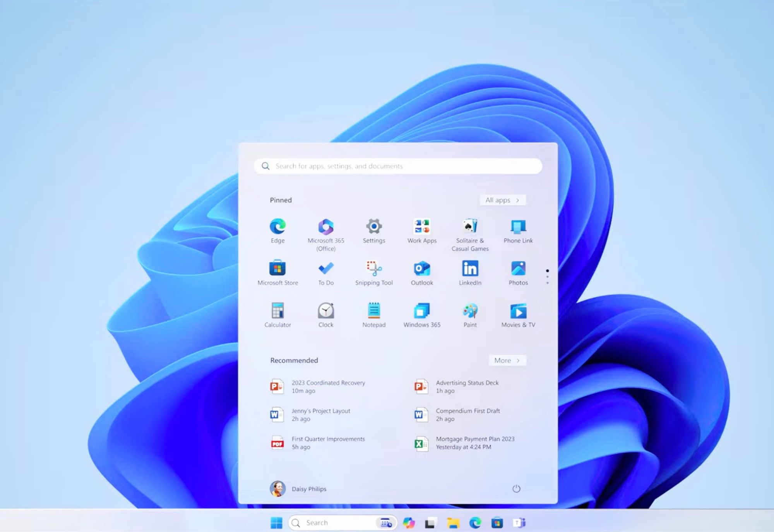Expand the All apps list

(502, 200)
